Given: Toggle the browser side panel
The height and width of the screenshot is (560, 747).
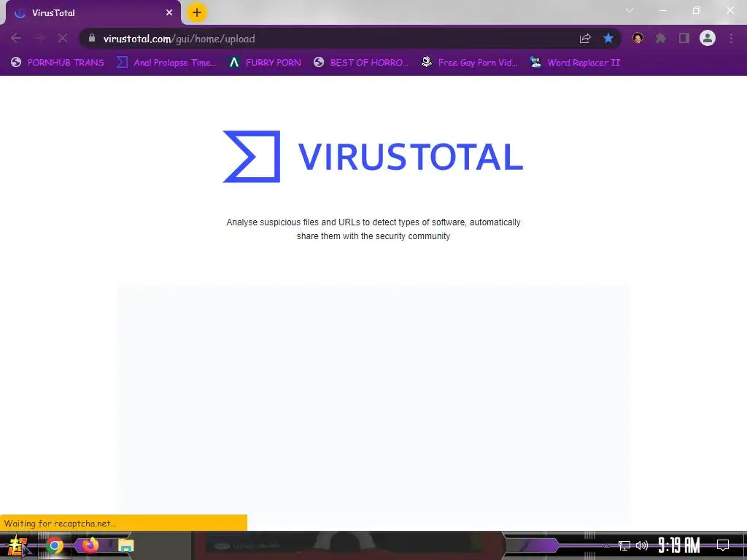Looking at the screenshot, I should (x=684, y=38).
